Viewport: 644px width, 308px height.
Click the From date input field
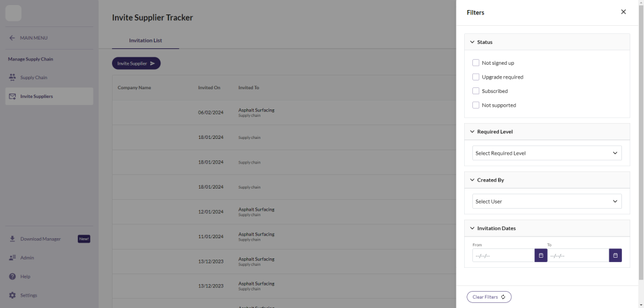pyautogui.click(x=503, y=255)
